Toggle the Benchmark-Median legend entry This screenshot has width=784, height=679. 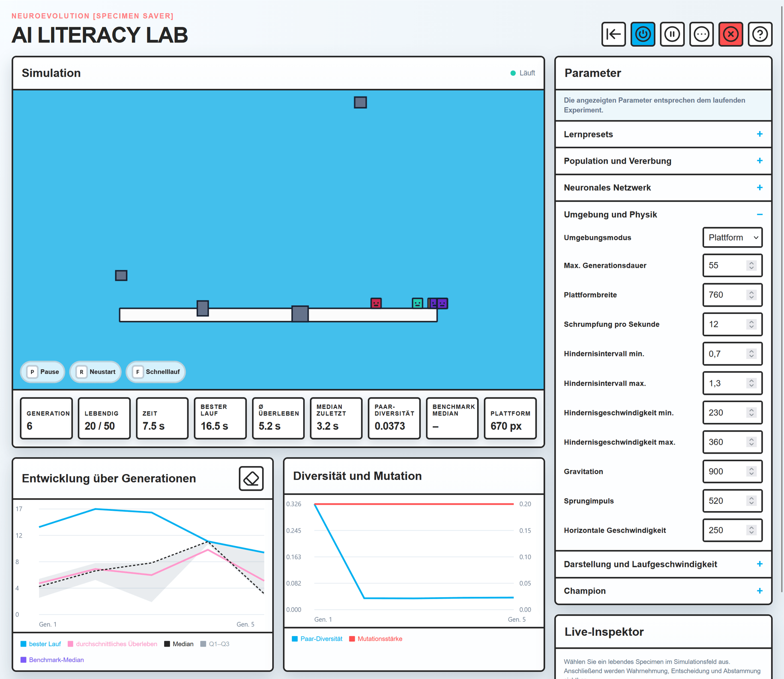pos(52,660)
